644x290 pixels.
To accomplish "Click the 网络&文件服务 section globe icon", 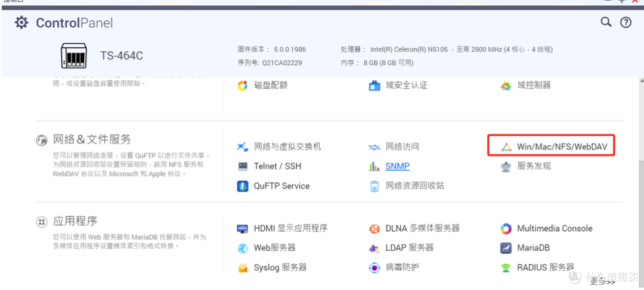I will coord(41,141).
